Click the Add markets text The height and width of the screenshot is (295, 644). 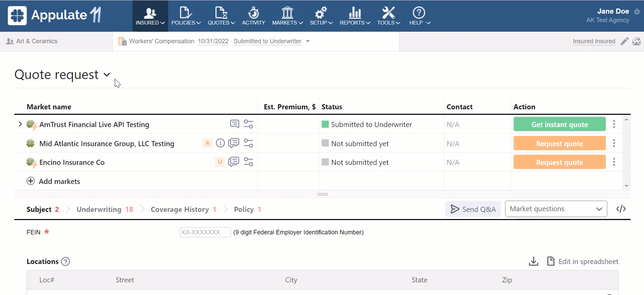pos(59,181)
